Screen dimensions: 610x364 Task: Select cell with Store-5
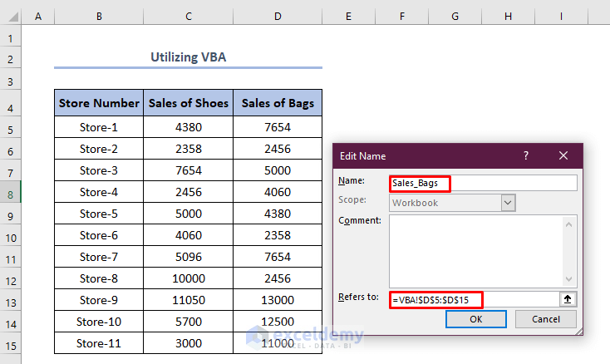tap(99, 214)
